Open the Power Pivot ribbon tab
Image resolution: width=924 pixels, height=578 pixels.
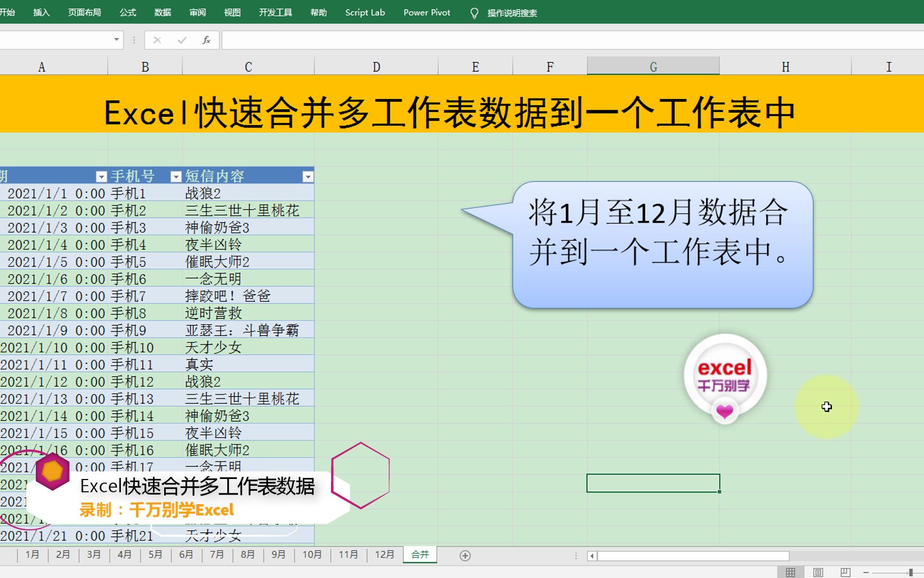427,12
